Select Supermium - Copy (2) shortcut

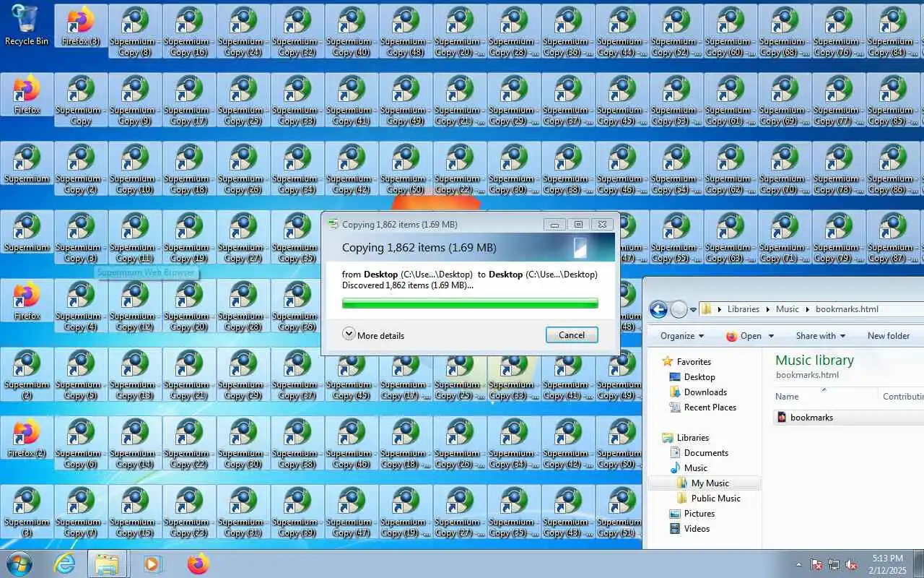[x=81, y=168]
